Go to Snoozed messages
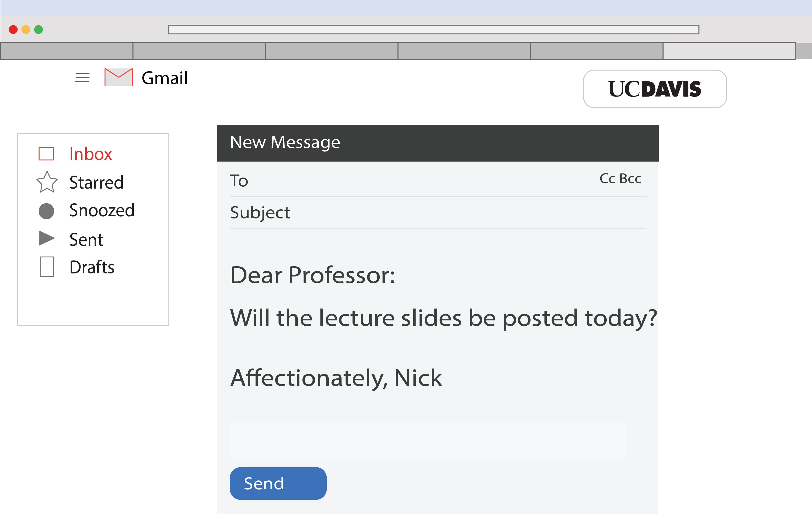812x514 pixels. [102, 211]
